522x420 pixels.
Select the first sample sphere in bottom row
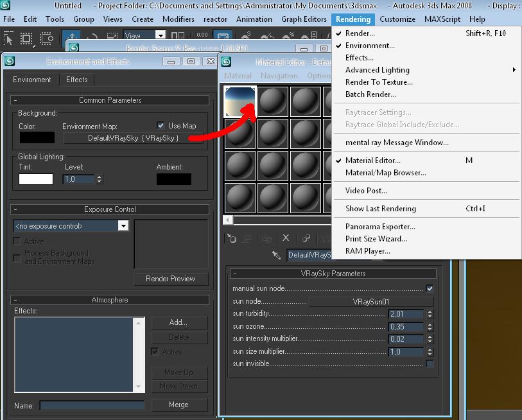click(x=240, y=198)
